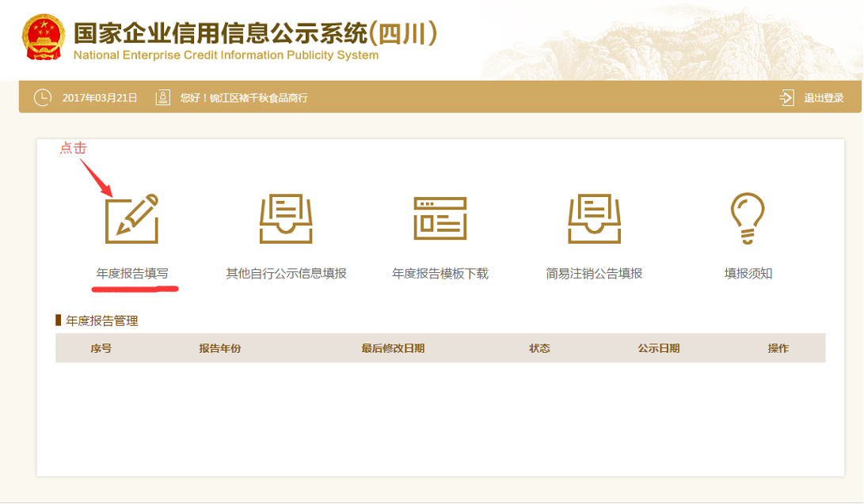Select the user badge icon before the greeting
This screenshot has width=864, height=504.
coord(162,97)
